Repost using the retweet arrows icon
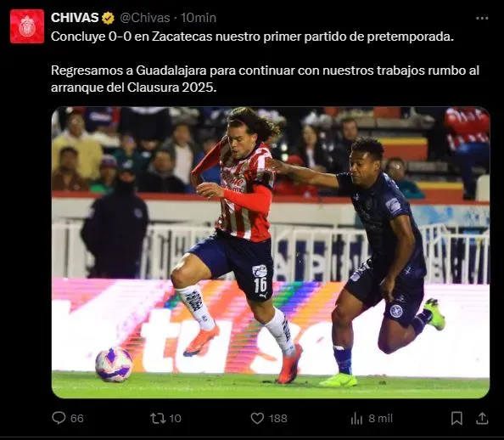Image resolution: width=504 pixels, height=440 pixels. click(158, 418)
